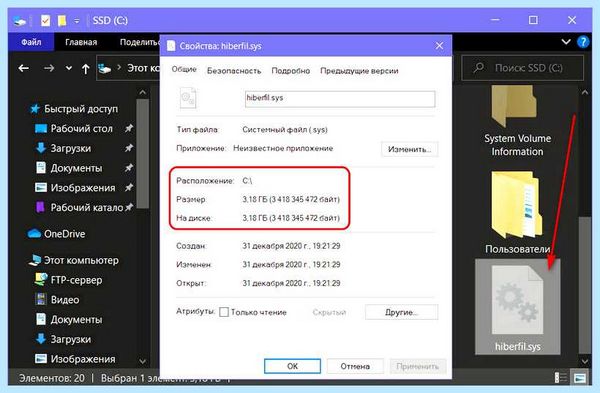Switch to the Подробно tab

click(290, 71)
